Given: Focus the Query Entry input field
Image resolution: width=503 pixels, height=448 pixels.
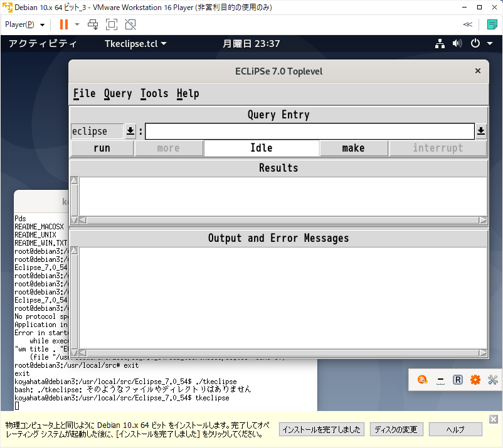Looking at the screenshot, I should click(310, 132).
